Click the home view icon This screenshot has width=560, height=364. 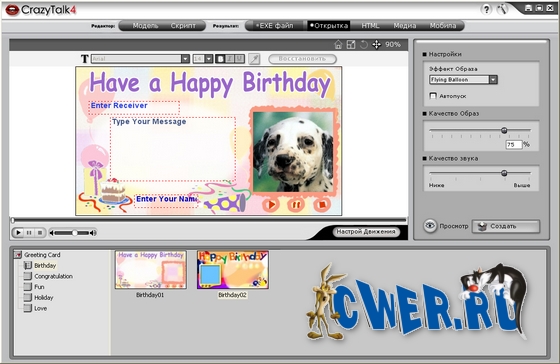pos(338,45)
